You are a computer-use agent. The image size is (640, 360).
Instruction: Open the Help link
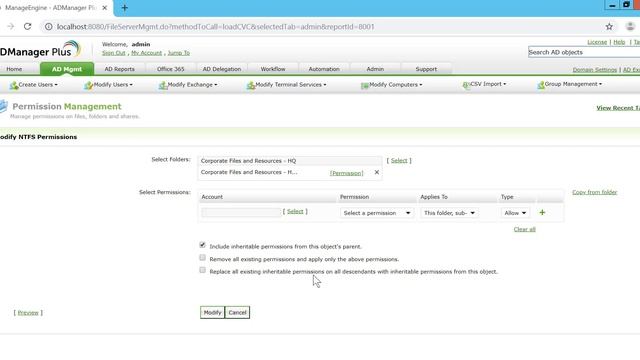click(x=619, y=42)
